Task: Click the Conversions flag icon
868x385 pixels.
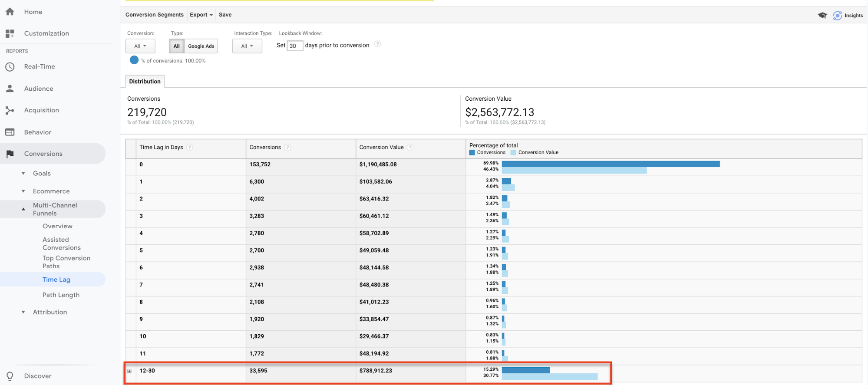Action: coord(10,154)
